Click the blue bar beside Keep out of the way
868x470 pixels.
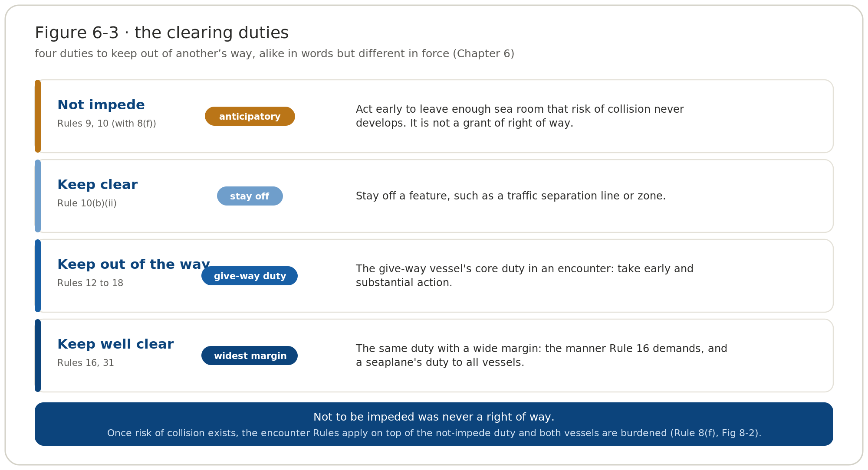pos(38,276)
